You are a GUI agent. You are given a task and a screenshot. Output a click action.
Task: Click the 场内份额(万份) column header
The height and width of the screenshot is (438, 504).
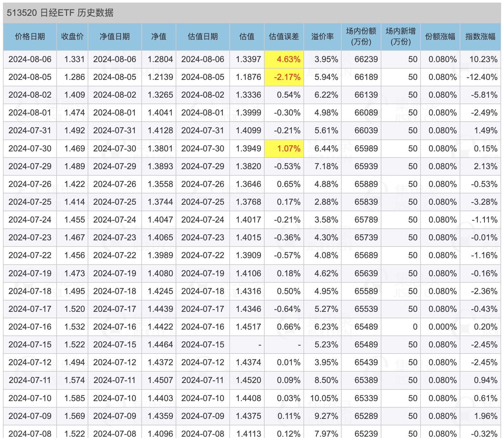click(x=361, y=36)
